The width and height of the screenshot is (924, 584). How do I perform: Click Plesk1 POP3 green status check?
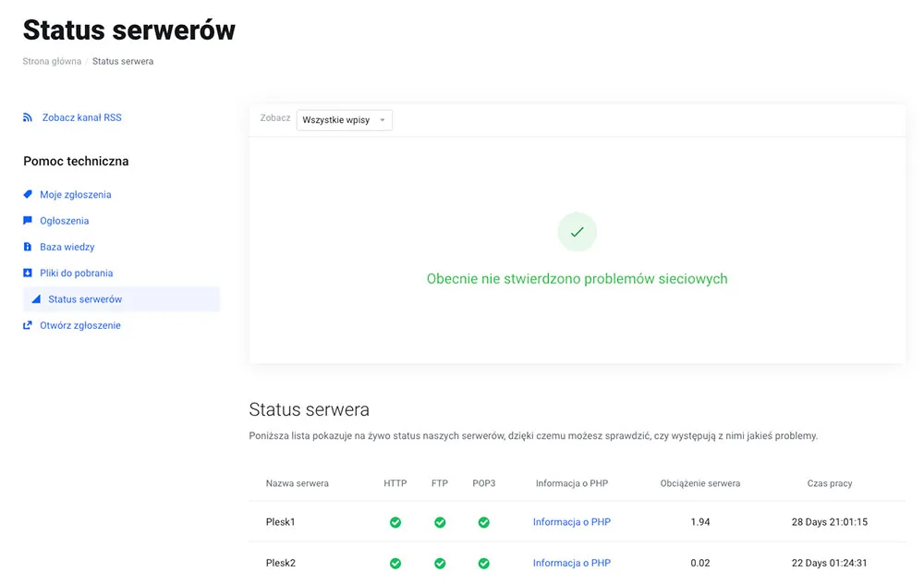point(484,522)
